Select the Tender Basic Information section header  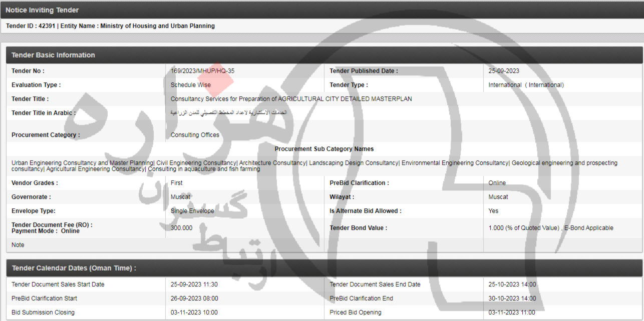click(53, 55)
